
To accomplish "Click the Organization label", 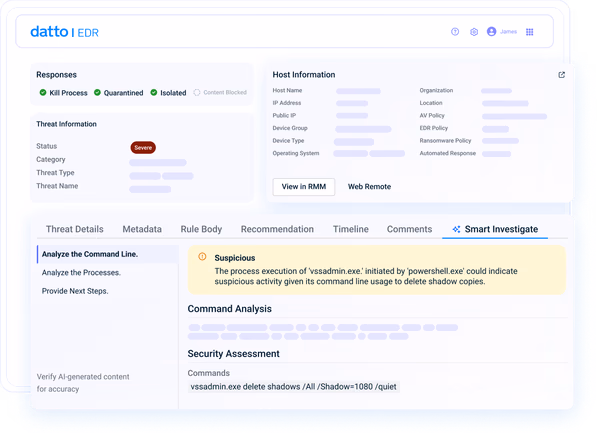I will click(x=436, y=90).
